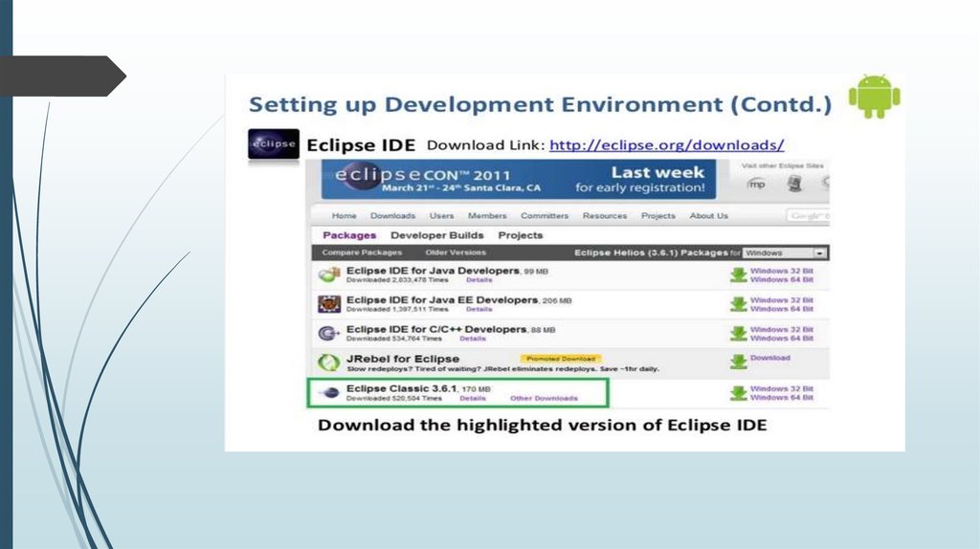Click 'Setting up Development Environment (Contd.)' heading

(x=540, y=103)
